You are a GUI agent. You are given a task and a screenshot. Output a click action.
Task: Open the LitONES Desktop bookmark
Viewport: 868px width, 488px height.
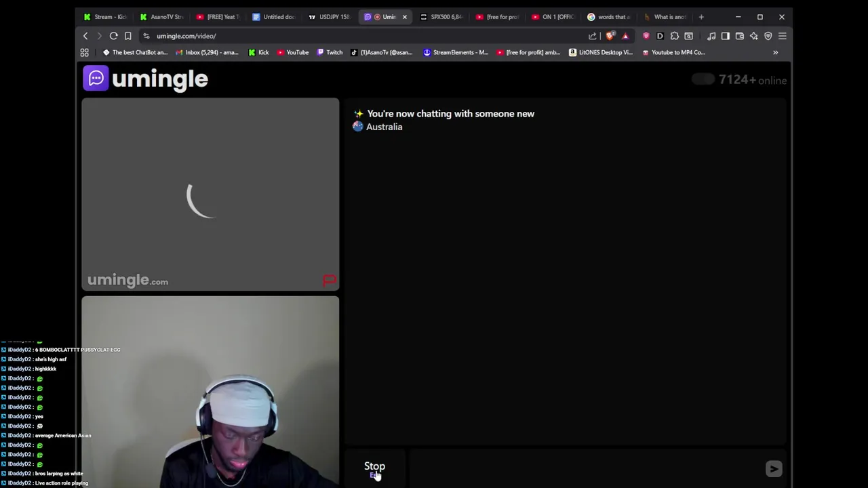[601, 52]
